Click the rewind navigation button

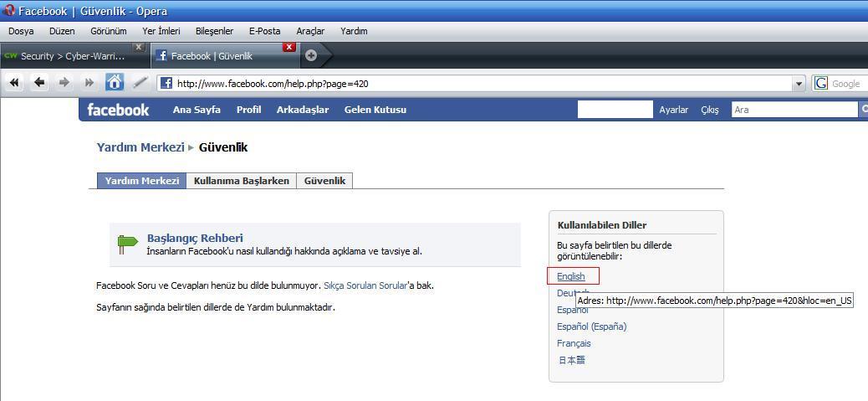click(14, 83)
